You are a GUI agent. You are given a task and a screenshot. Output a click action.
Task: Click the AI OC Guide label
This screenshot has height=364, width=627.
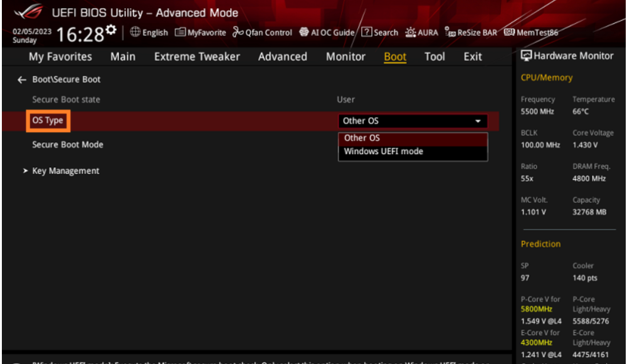point(333,33)
